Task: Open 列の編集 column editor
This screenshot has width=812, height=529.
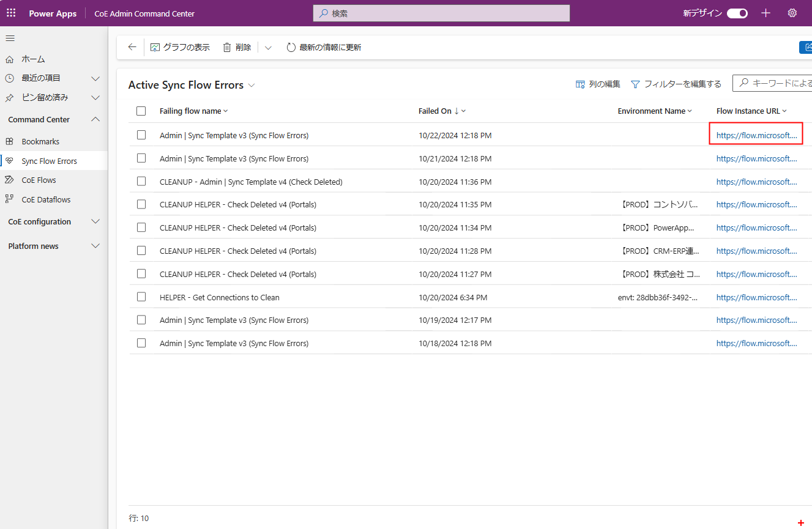Action: pyautogui.click(x=598, y=84)
